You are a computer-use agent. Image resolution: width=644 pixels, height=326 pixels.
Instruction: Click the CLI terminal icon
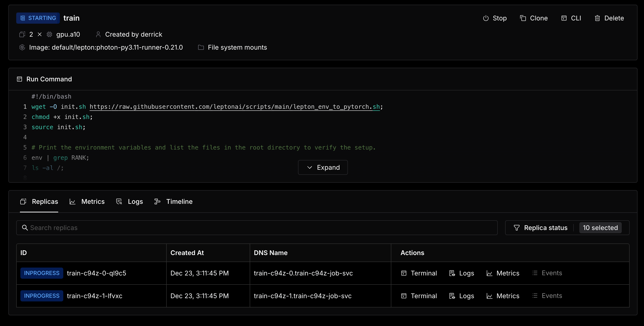pos(564,18)
